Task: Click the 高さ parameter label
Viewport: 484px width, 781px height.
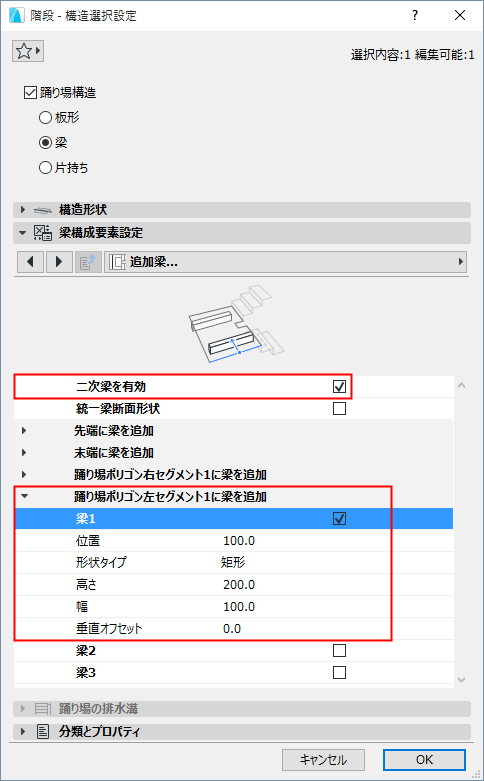Action: [86, 585]
